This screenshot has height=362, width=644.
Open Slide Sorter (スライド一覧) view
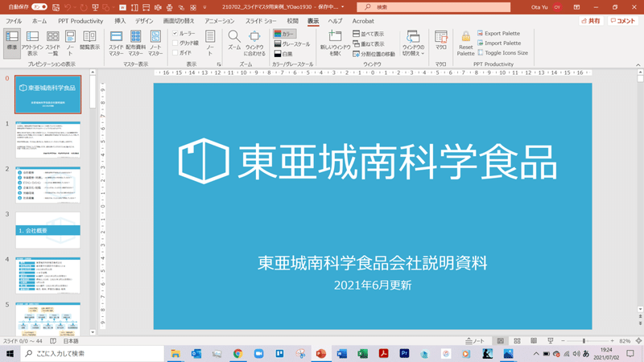click(52, 43)
